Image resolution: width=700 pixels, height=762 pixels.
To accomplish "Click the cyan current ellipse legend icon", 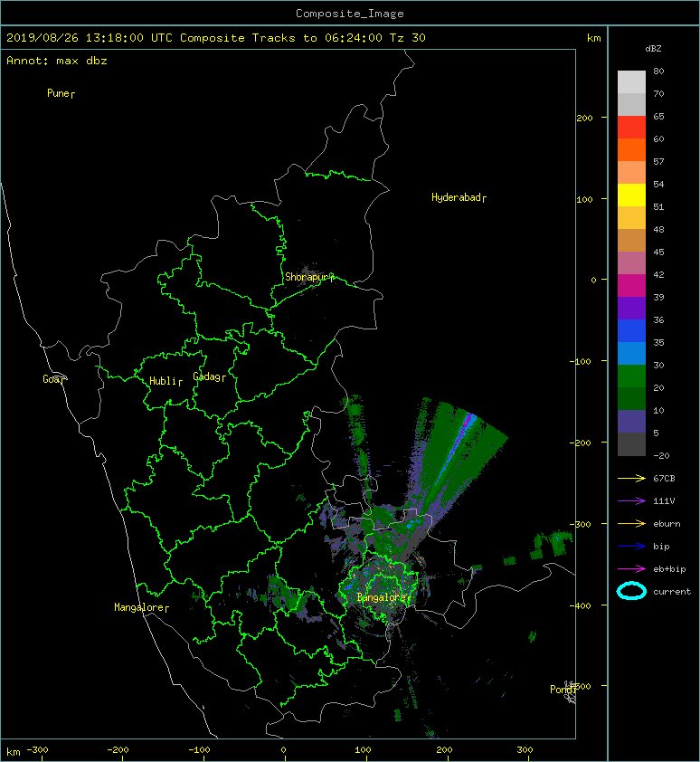I will [x=631, y=592].
